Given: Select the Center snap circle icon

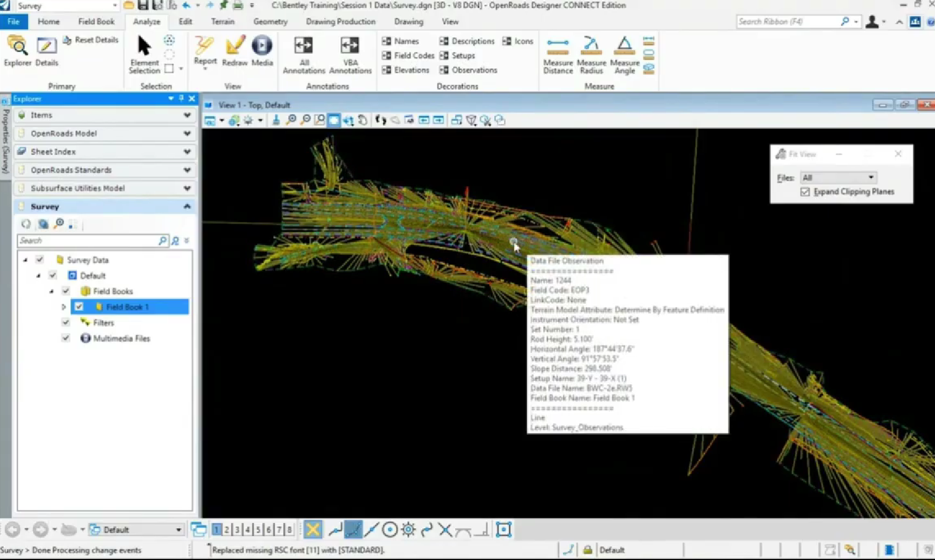Looking at the screenshot, I should 389,529.
